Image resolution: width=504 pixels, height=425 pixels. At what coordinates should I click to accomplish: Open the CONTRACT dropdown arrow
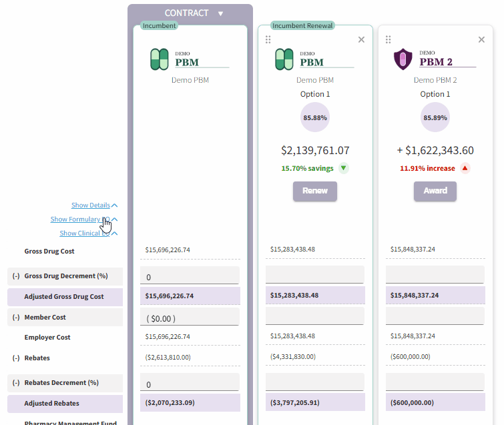(220, 13)
